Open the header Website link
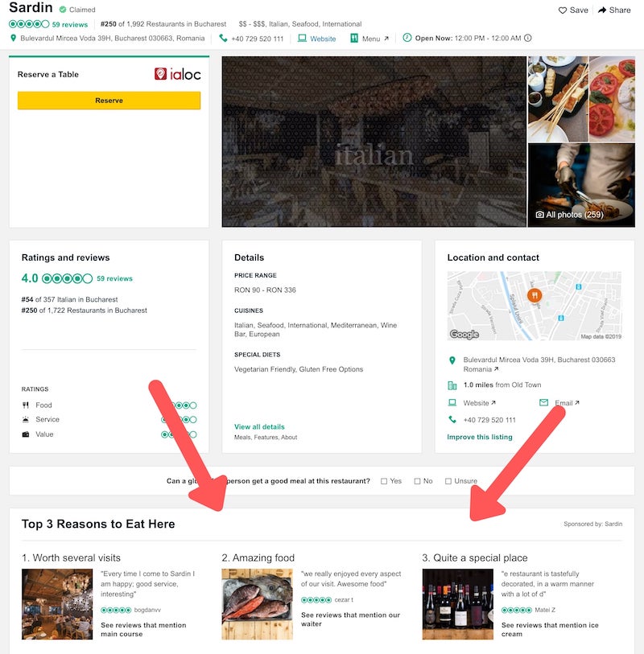 click(x=323, y=39)
